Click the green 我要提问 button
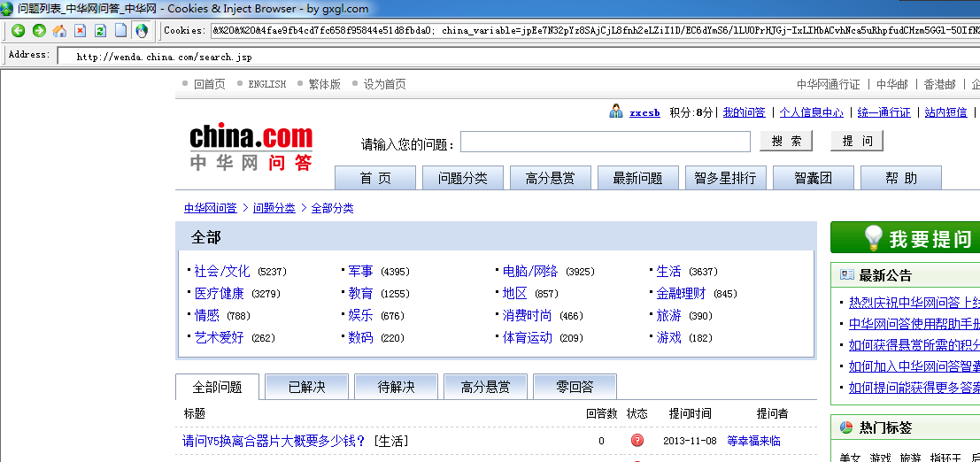 pyautogui.click(x=905, y=237)
